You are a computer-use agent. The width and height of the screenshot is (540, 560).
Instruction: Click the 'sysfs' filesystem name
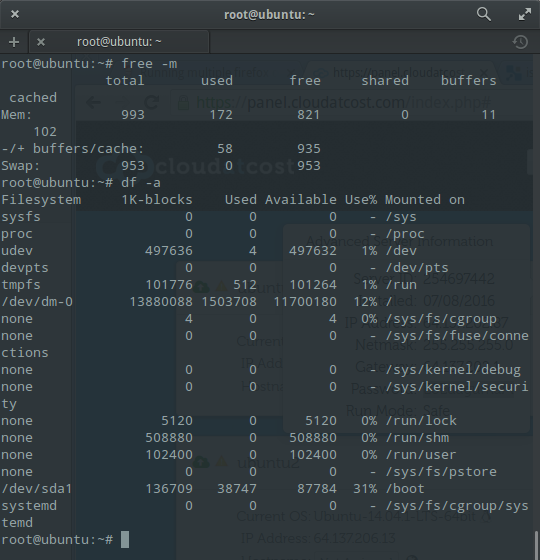(21, 216)
